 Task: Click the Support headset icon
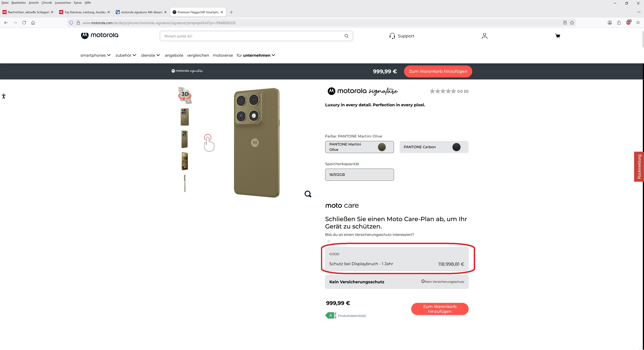tap(392, 36)
